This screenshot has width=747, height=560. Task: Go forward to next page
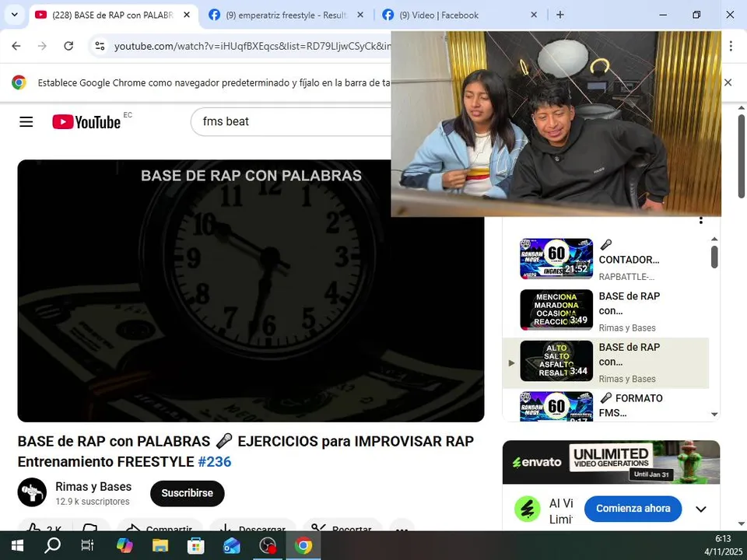(x=42, y=46)
